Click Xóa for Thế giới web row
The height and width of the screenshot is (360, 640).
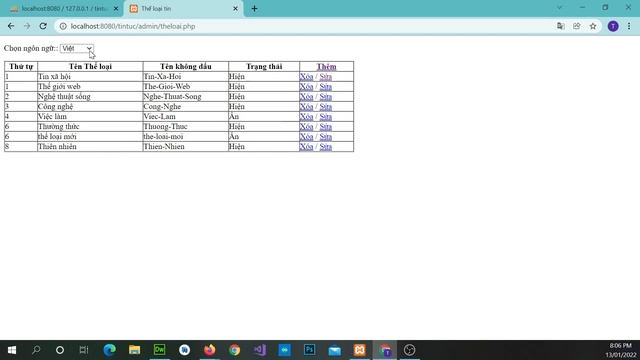pyautogui.click(x=306, y=87)
